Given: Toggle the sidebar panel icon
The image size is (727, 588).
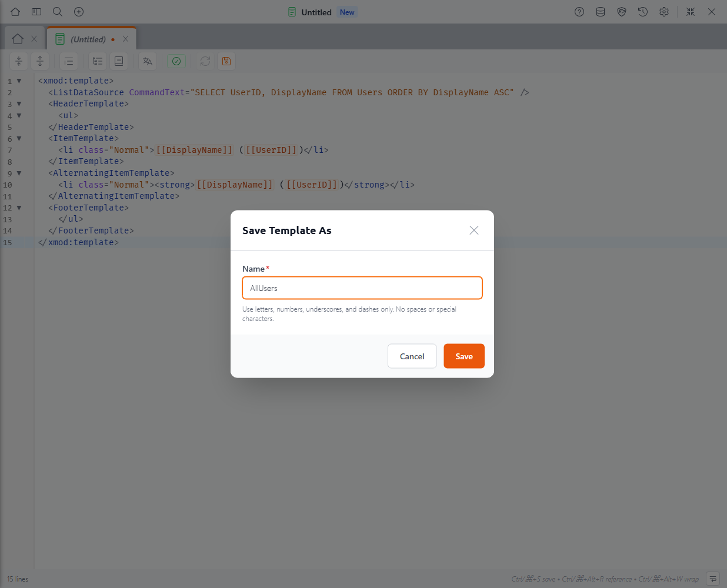Looking at the screenshot, I should click(36, 12).
